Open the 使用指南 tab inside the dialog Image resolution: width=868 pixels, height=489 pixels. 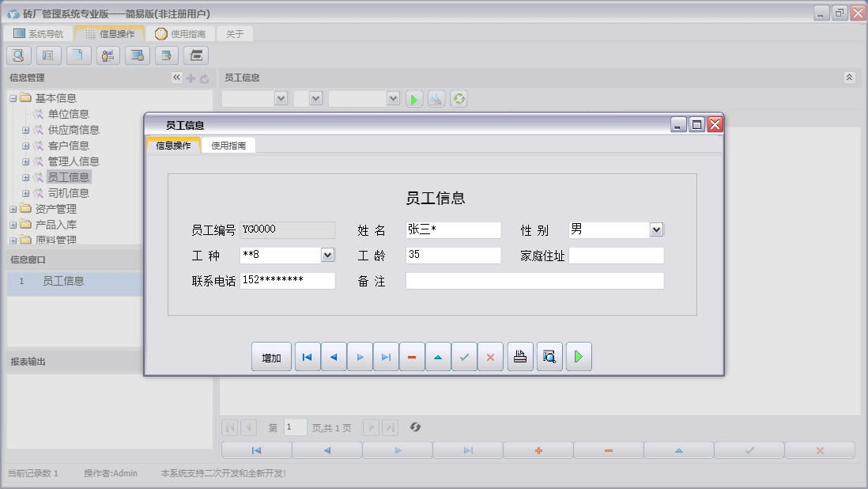click(x=228, y=146)
